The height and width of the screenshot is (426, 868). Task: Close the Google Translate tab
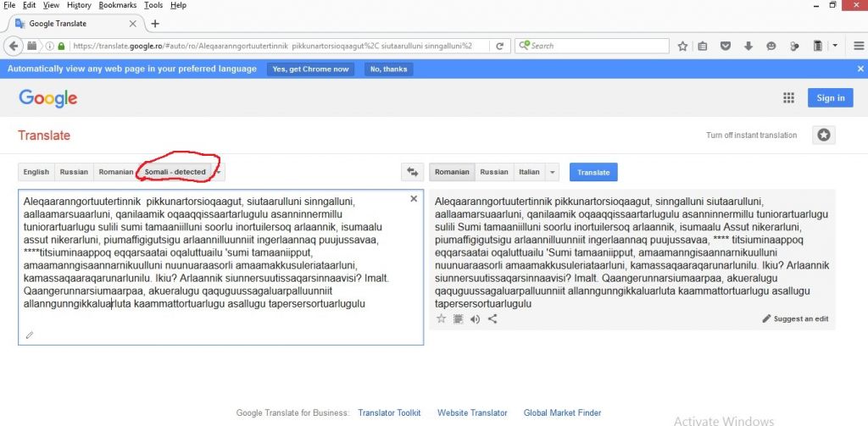point(133,24)
